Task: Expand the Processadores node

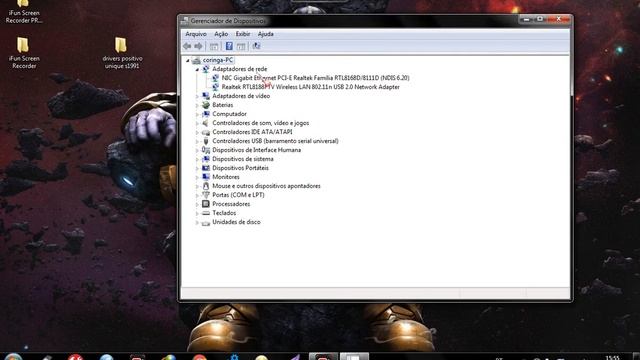Action: (197, 204)
